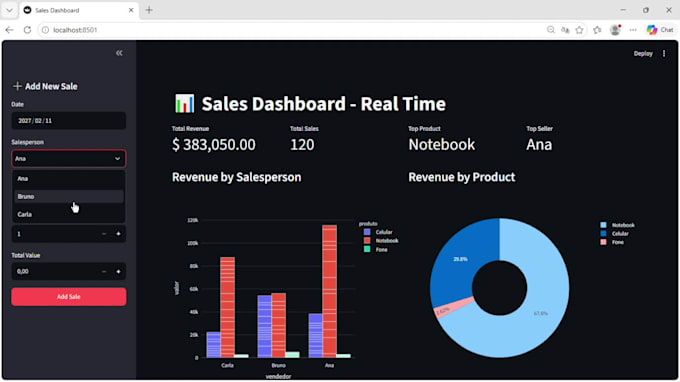
Task: Click Carla's red Notebook bar
Action: 228,307
